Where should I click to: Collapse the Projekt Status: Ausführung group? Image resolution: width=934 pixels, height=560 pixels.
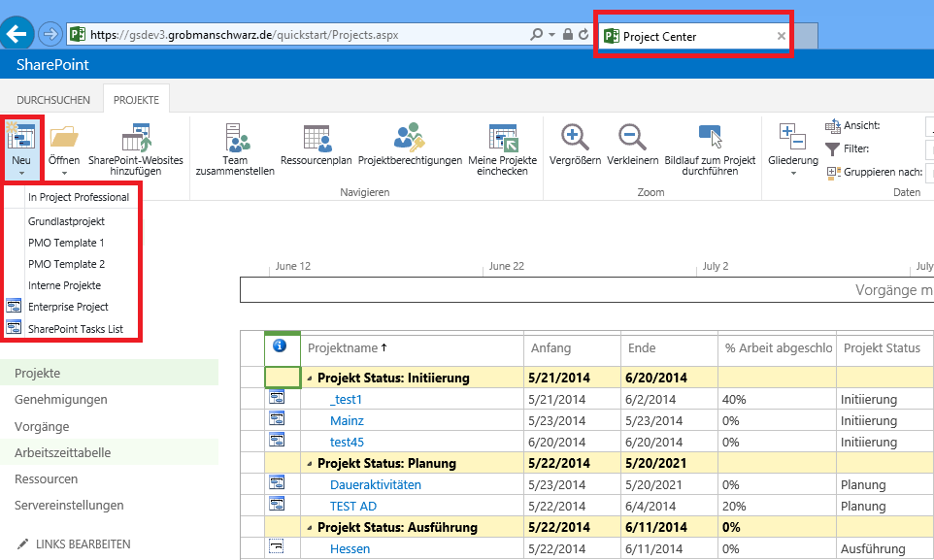[x=310, y=528]
